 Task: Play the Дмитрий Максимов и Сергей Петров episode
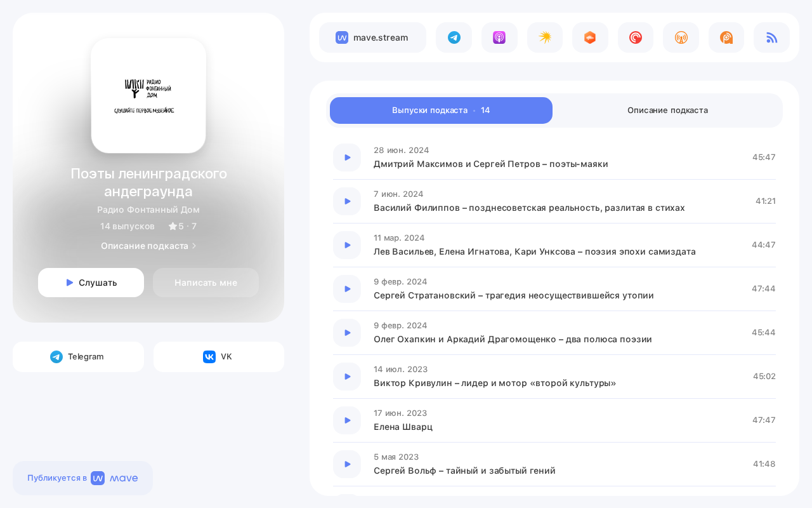point(347,157)
